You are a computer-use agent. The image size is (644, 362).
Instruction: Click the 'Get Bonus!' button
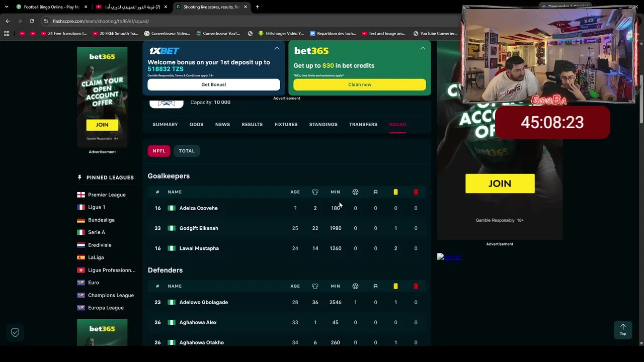pyautogui.click(x=214, y=84)
